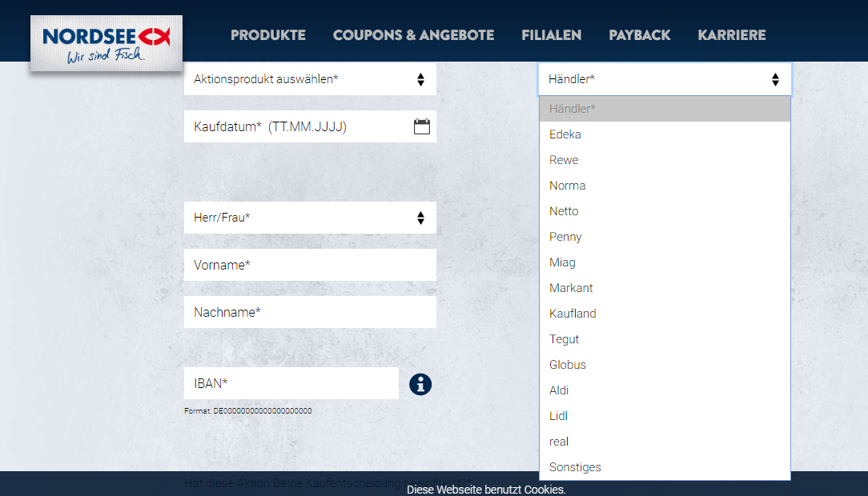The width and height of the screenshot is (868, 496).
Task: Select Lidl as the retailer
Action: tap(665, 416)
